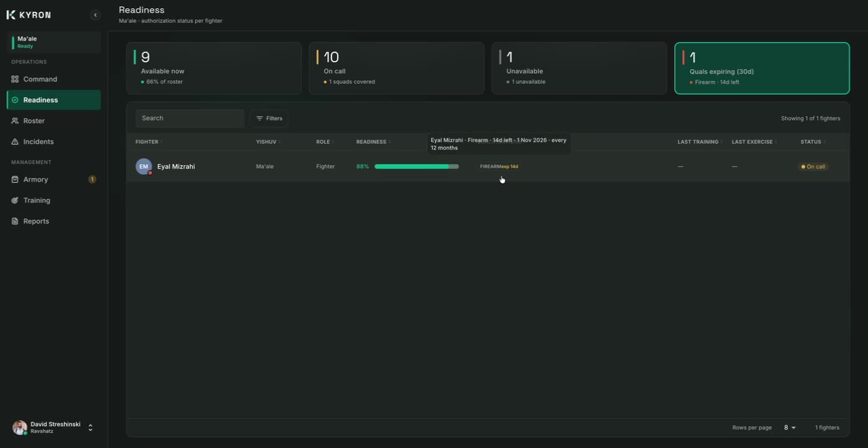
Task: Open the Roster page
Action: 53,121
